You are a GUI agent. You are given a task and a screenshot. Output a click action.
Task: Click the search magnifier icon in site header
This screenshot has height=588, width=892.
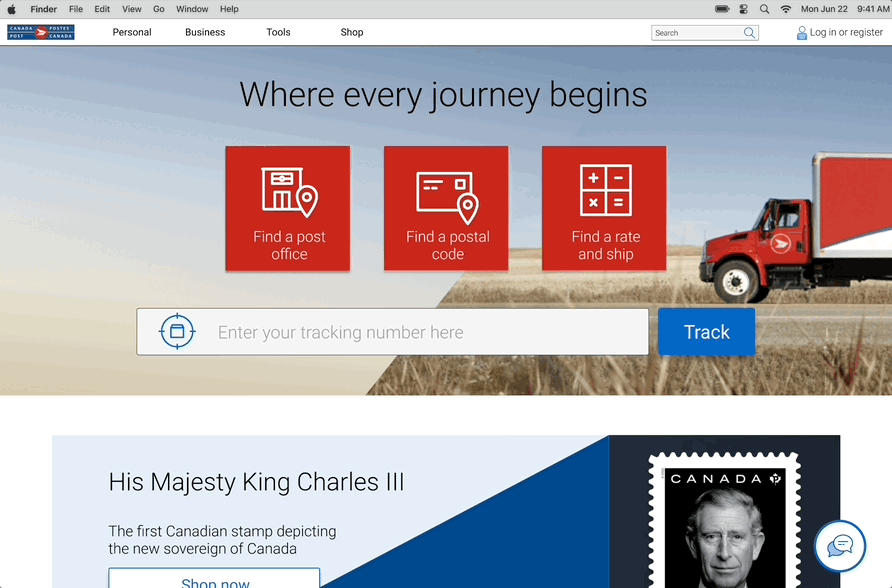click(750, 33)
